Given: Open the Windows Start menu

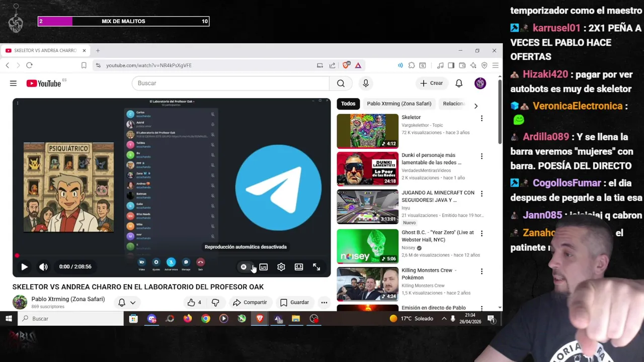Looking at the screenshot, I should (x=9, y=319).
